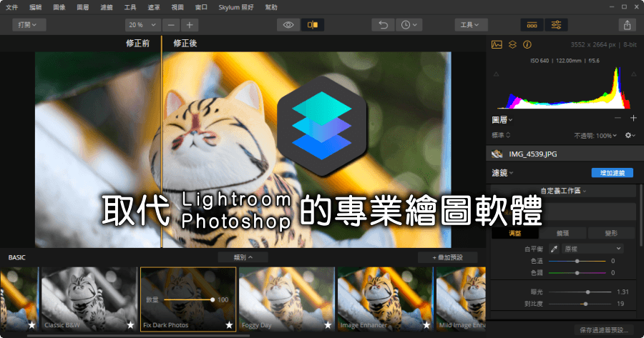Image resolution: width=644 pixels, height=338 pixels.
Task: Open the 視圖 menu
Action: pos(177,7)
